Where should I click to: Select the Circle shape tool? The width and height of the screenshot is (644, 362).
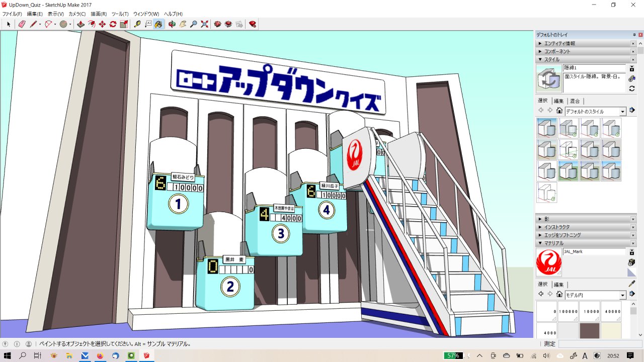tap(63, 24)
